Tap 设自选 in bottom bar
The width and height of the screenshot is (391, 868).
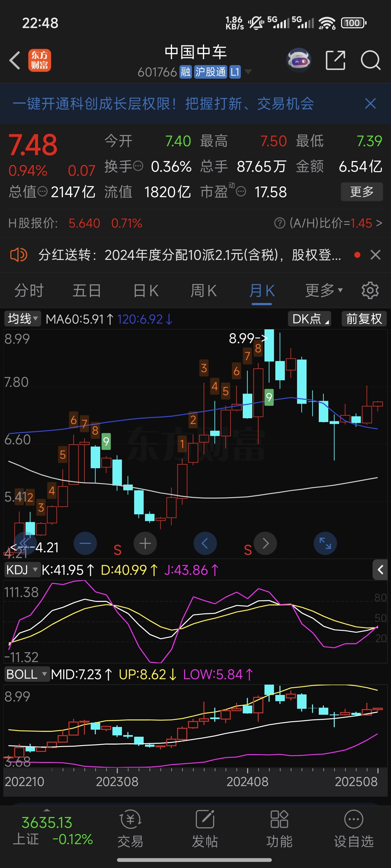(354, 829)
